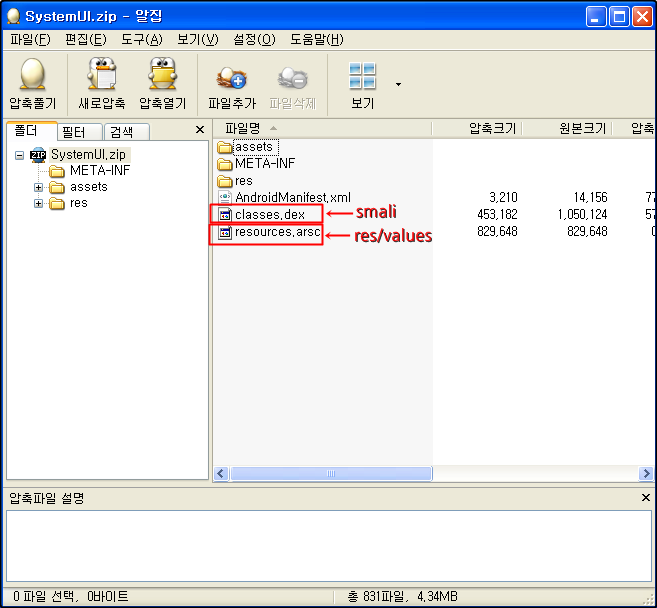
Task: Open the 도구(A) menu
Action: (141, 39)
